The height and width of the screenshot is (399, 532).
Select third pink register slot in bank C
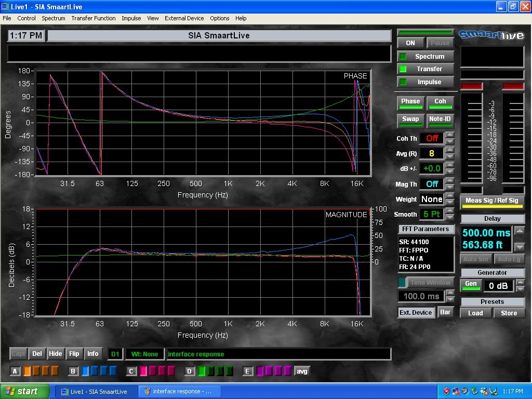coord(162,371)
